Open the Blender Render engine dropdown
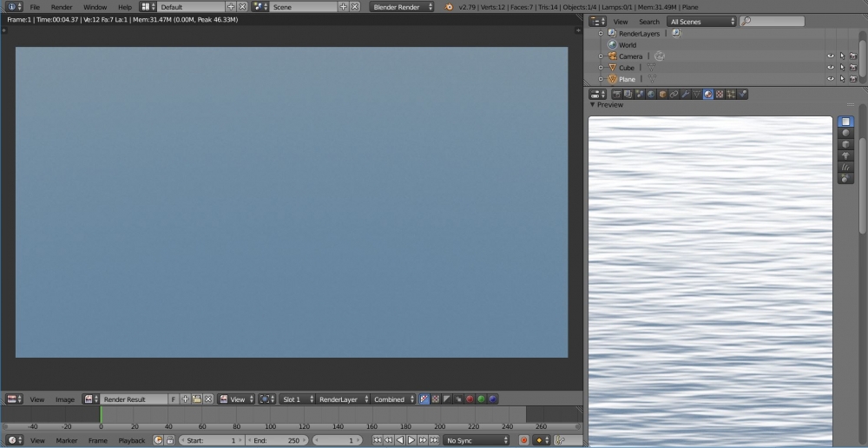This screenshot has width=868, height=448. tap(403, 7)
